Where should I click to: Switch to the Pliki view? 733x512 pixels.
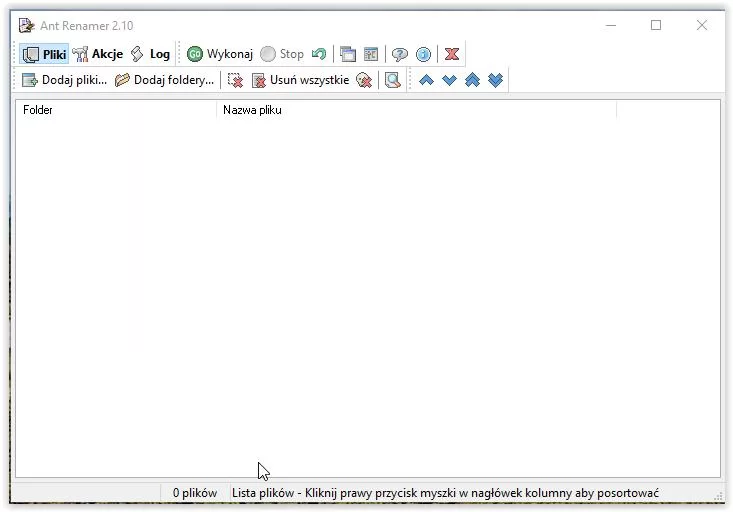tap(44, 54)
